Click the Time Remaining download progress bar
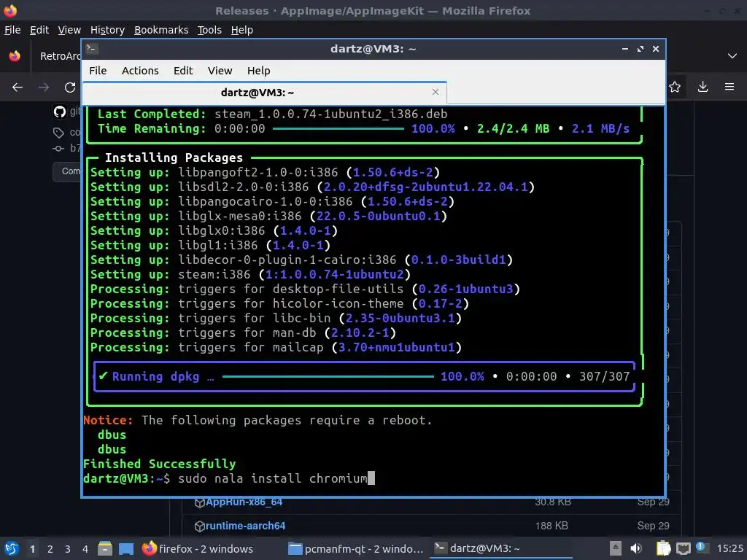This screenshot has width=747, height=560. (338, 128)
